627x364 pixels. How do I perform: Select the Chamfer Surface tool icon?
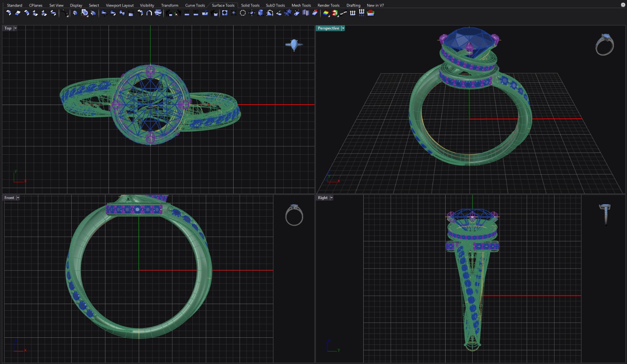27,13
